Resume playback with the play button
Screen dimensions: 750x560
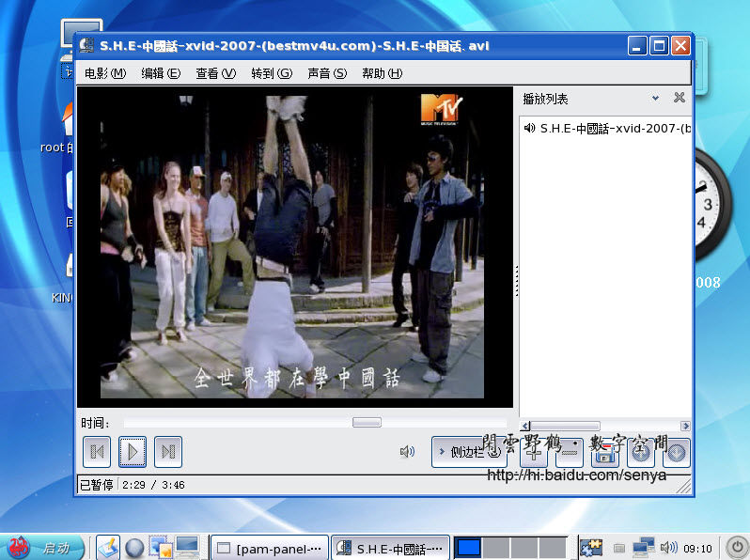133,451
